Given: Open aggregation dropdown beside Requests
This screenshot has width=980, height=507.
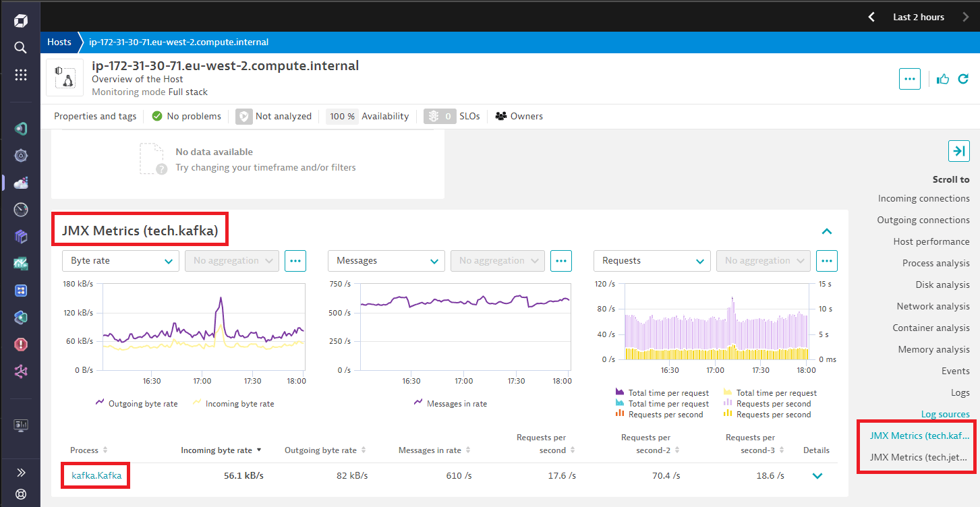Looking at the screenshot, I should (x=763, y=261).
